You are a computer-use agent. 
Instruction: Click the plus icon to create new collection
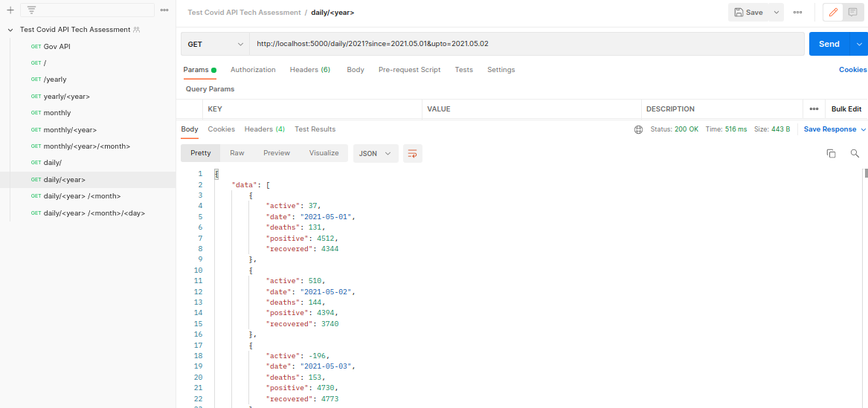[x=10, y=10]
